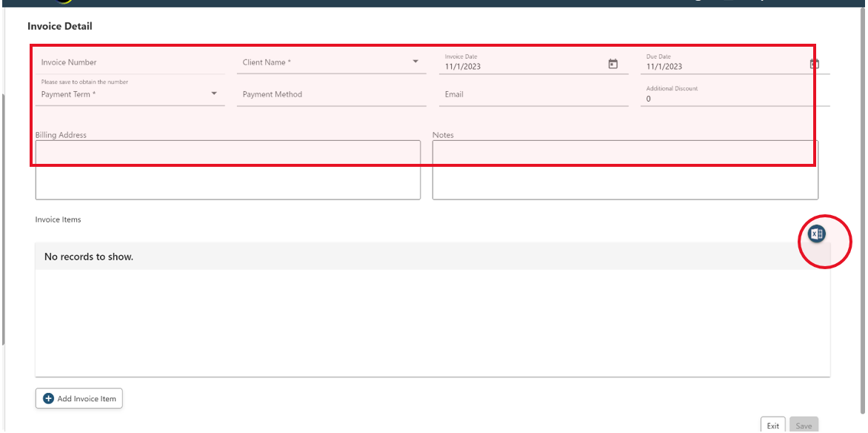Click the Exit button
The width and height of the screenshot is (868, 433).
click(772, 425)
